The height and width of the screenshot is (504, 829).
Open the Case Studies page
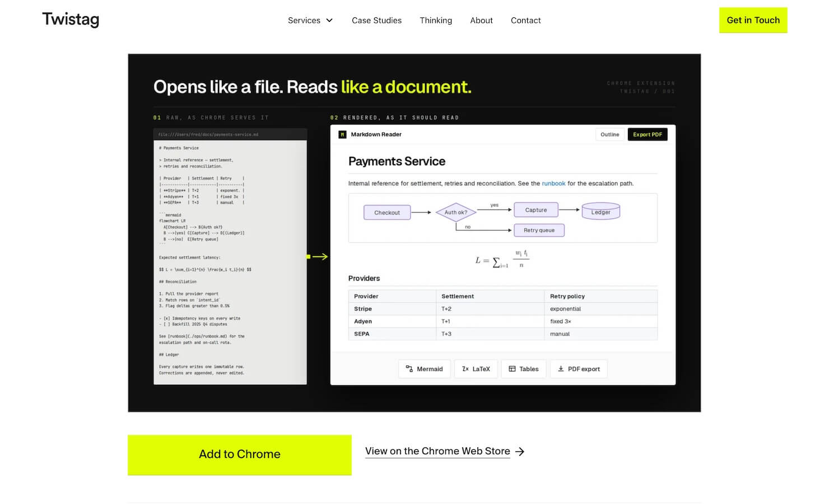376,20
